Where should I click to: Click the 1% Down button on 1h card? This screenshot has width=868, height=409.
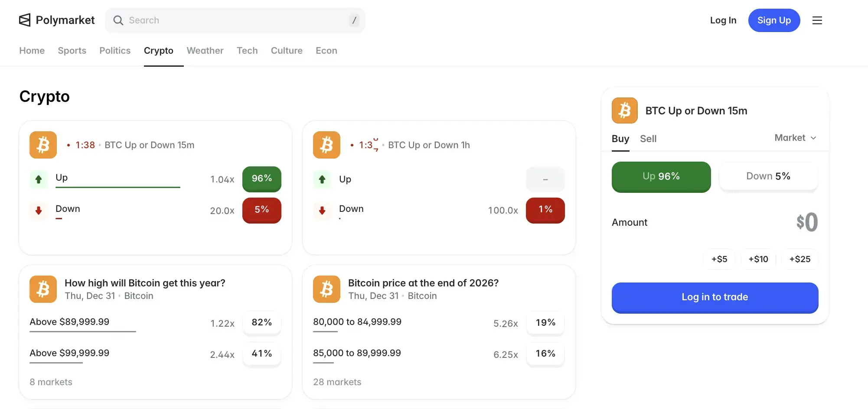[545, 210]
